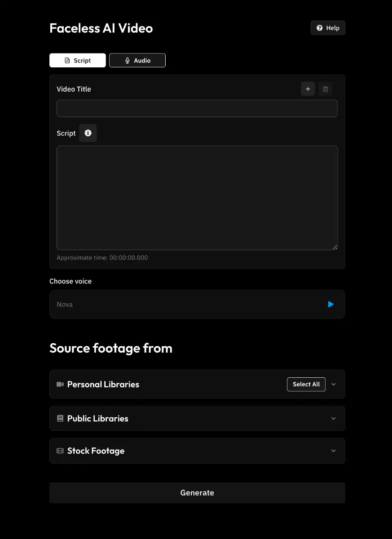Click the video camera icon of Personal Libraries
The width and height of the screenshot is (392, 539).
click(x=60, y=384)
